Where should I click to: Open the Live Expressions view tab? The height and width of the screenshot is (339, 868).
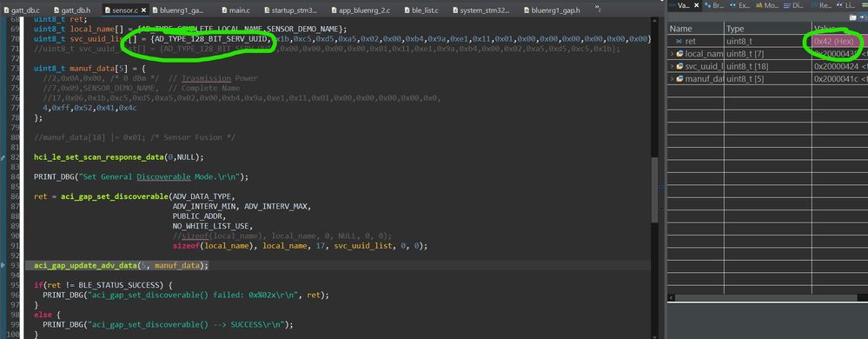[845, 5]
